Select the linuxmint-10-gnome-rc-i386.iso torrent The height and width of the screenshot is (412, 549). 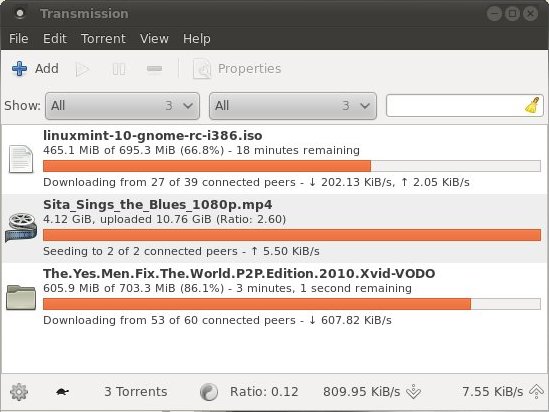tap(274, 159)
